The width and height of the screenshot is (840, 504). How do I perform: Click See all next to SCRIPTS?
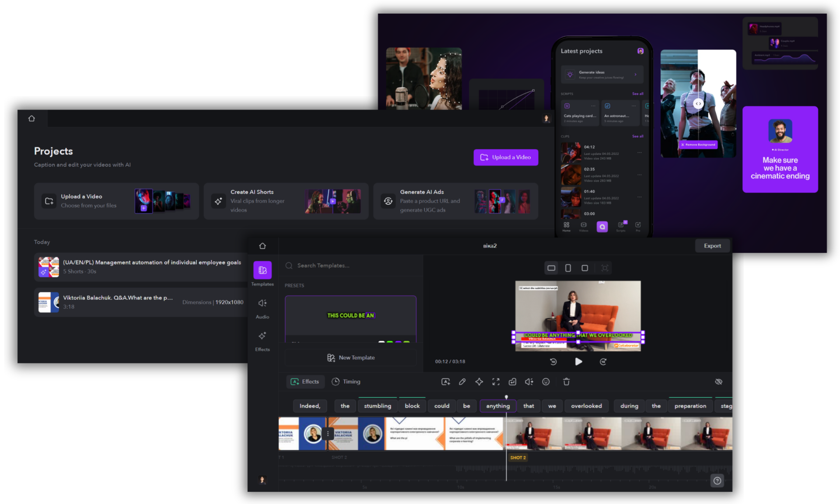637,94
